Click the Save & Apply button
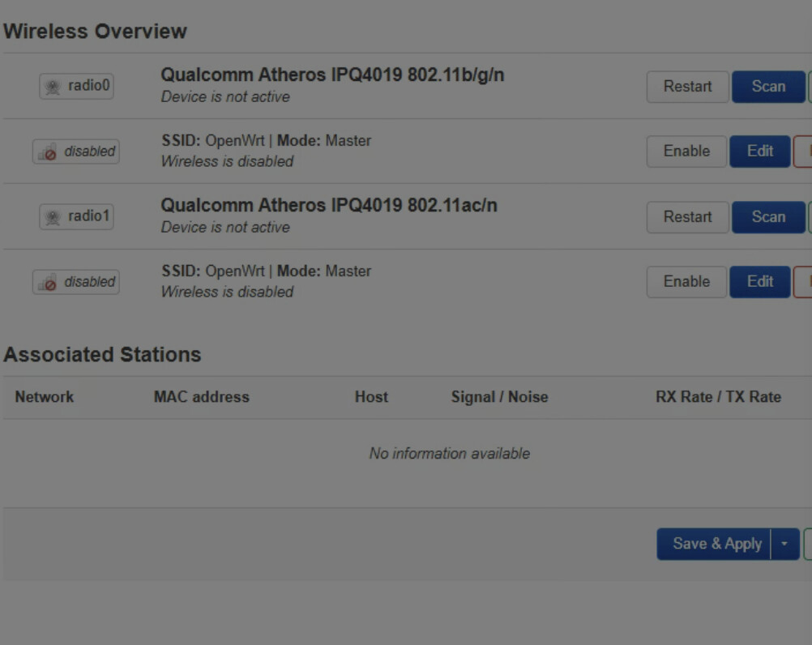The width and height of the screenshot is (812, 645). (714, 544)
